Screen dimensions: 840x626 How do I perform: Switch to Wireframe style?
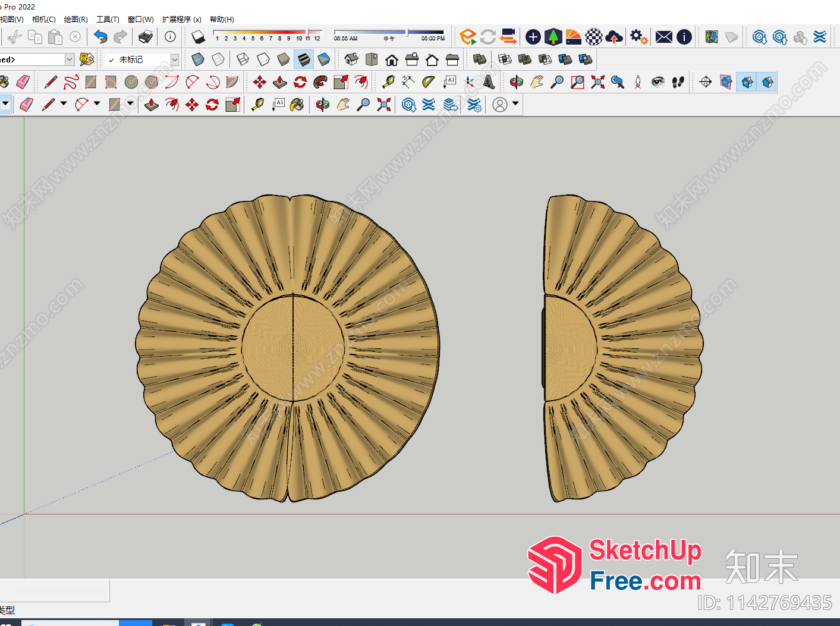point(243,59)
